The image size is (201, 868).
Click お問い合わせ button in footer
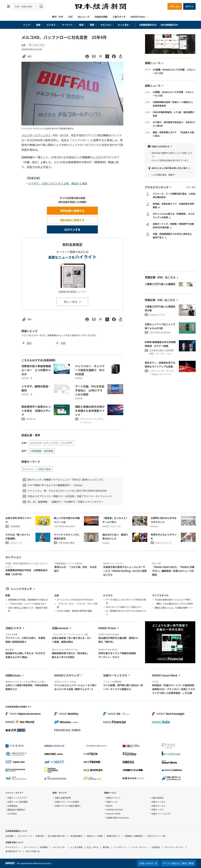coord(148,863)
